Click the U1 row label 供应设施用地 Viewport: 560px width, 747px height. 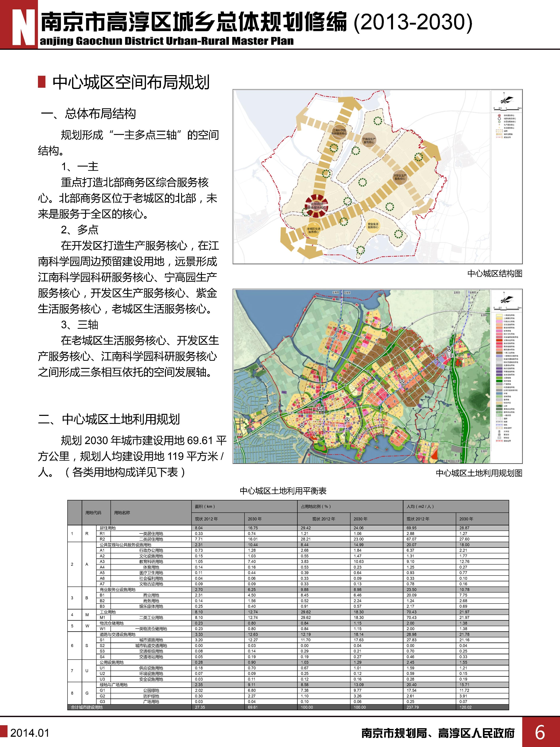coord(151,668)
